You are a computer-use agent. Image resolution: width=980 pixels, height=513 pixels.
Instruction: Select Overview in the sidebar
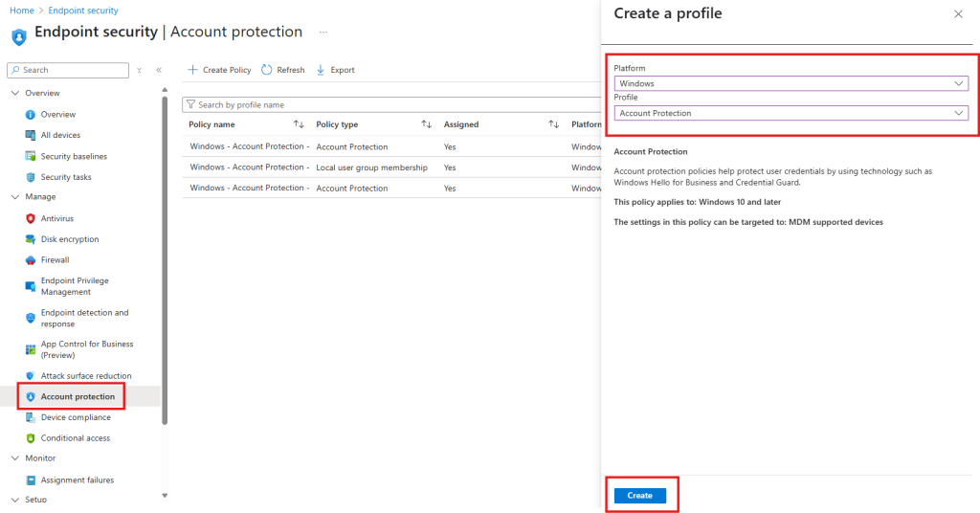coord(58,114)
